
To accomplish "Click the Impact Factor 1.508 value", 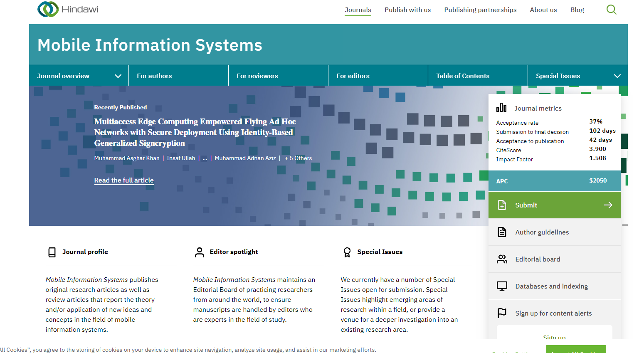I will (x=597, y=158).
